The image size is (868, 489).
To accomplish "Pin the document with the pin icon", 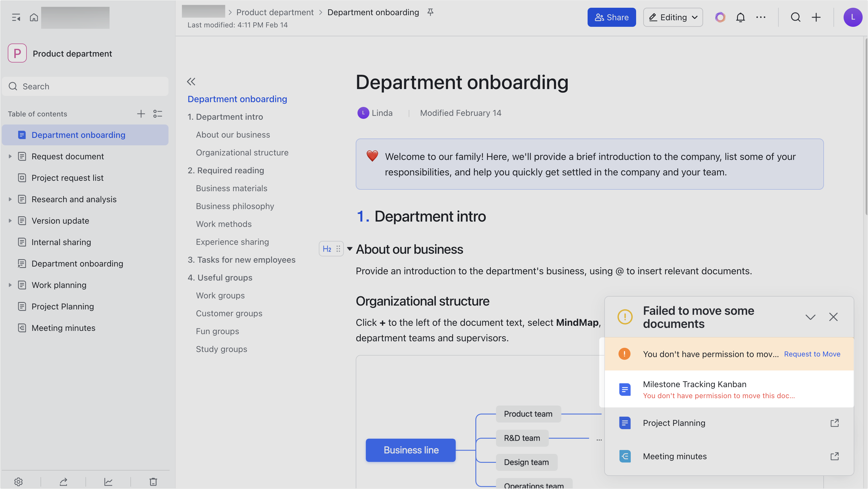I will click(x=430, y=12).
